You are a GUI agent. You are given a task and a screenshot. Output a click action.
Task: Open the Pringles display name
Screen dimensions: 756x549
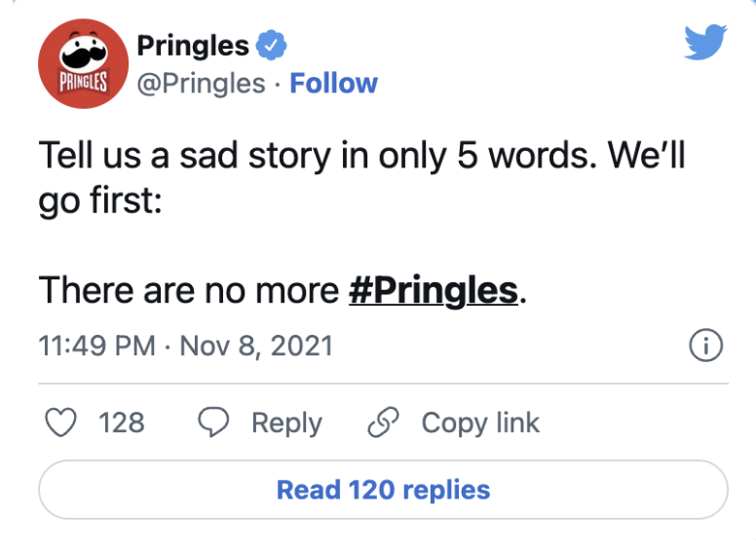point(193,46)
